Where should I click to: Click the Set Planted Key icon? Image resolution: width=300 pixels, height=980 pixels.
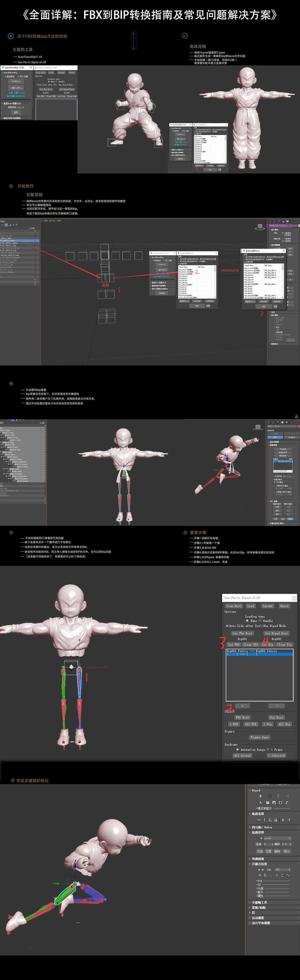click(271, 875)
